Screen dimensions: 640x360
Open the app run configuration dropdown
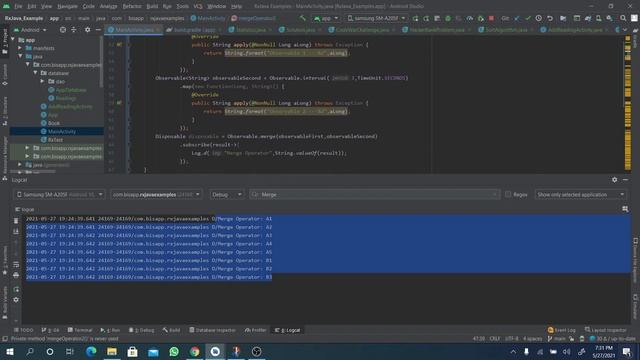326,18
